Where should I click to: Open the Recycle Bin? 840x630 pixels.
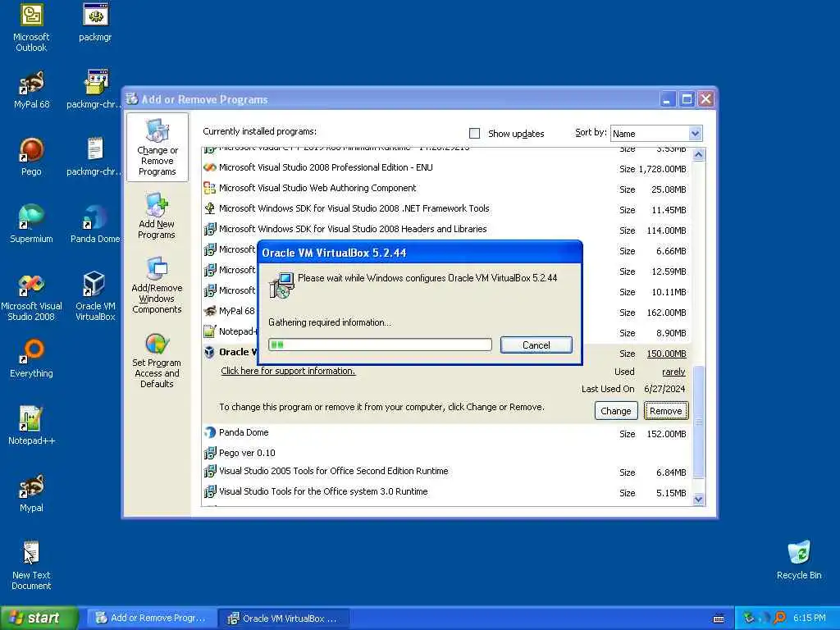[799, 560]
